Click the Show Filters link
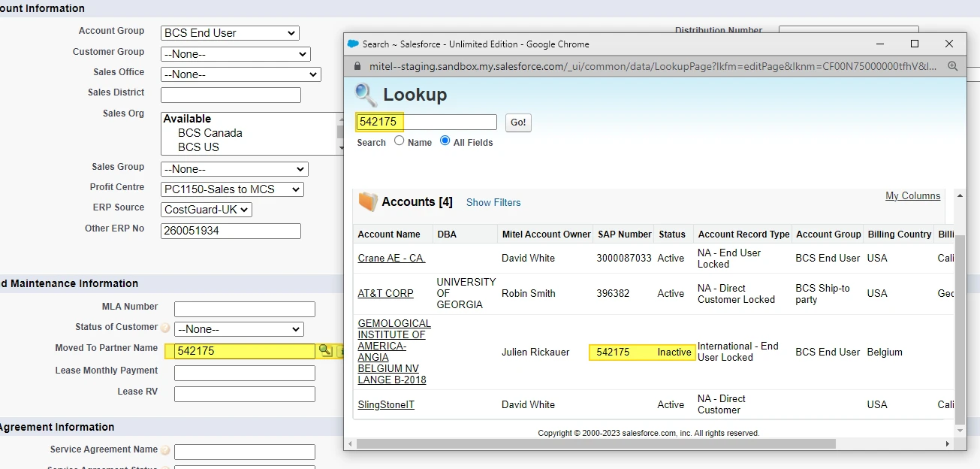Image resolution: width=980 pixels, height=469 pixels. [x=493, y=203]
